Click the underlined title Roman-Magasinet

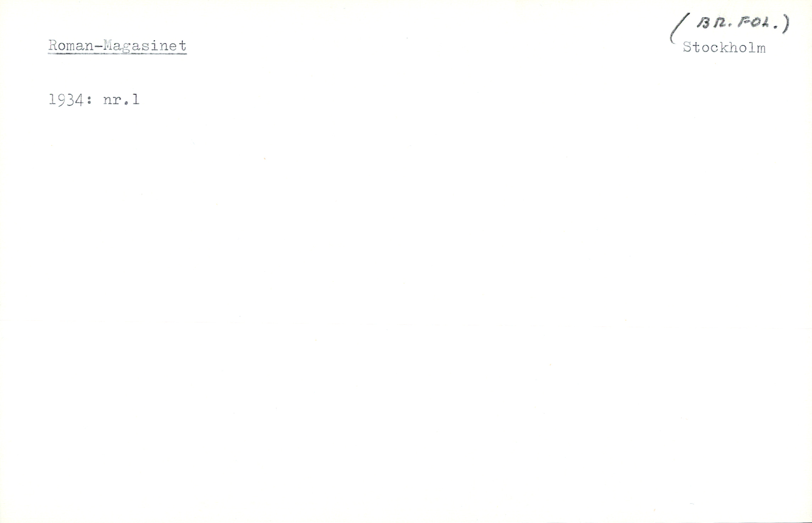(117, 46)
